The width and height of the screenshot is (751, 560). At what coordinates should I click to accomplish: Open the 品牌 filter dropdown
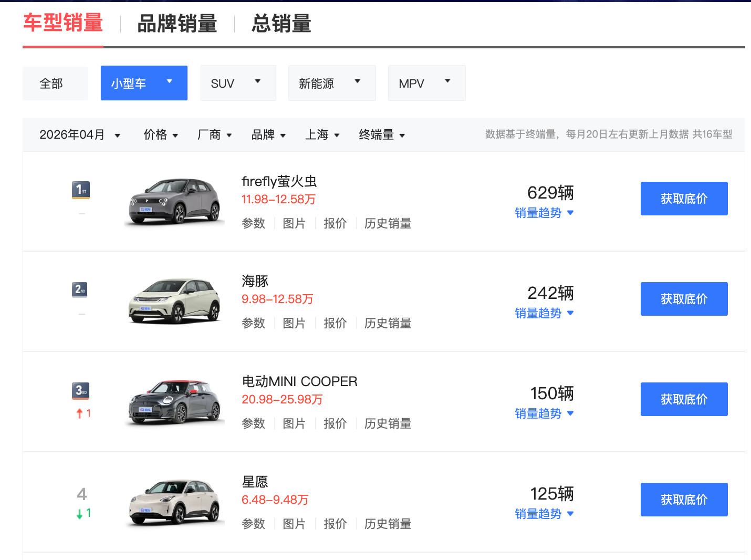click(268, 135)
